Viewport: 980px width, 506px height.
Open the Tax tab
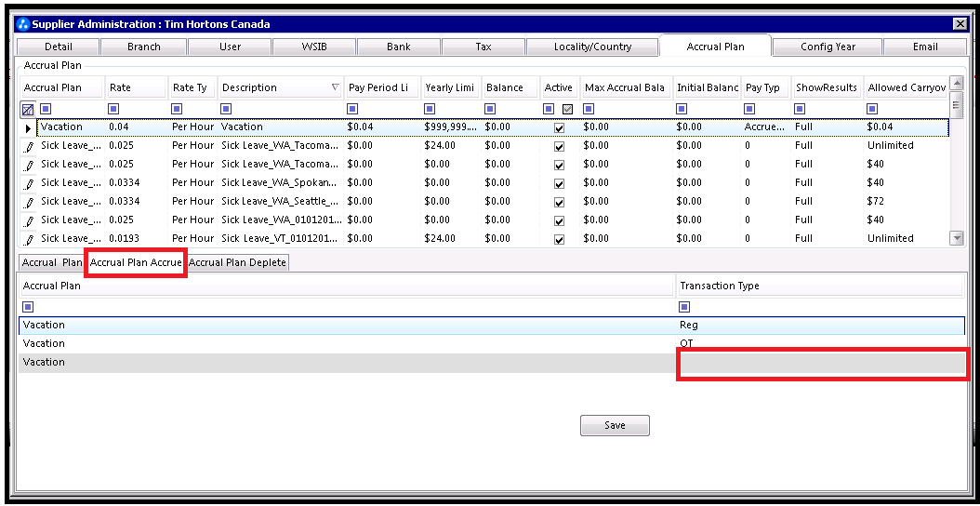point(483,47)
